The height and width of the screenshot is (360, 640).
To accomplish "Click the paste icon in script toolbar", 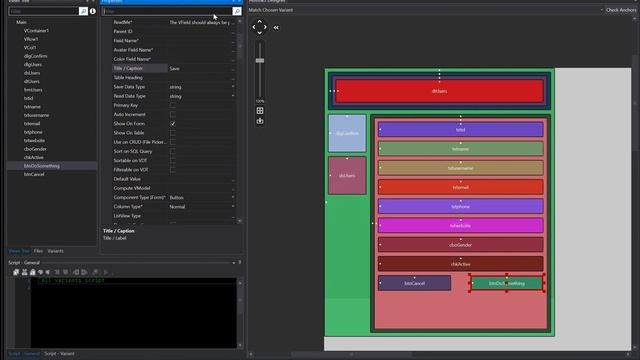I will click(x=32, y=272).
